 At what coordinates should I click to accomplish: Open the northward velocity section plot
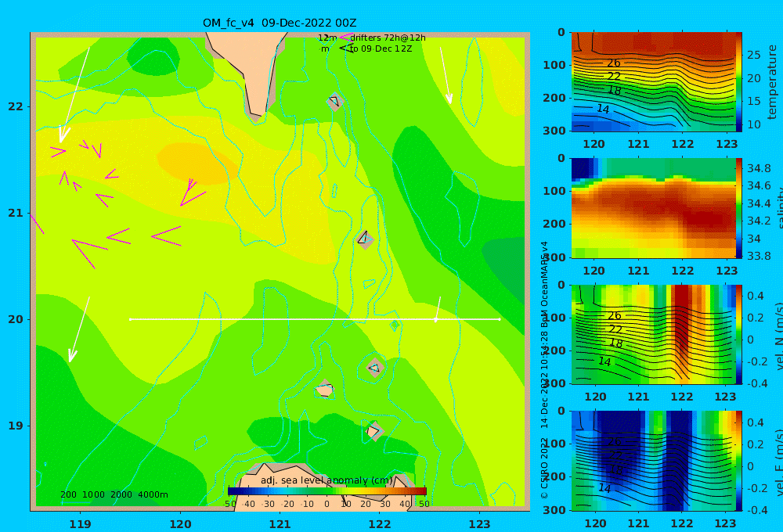point(653,334)
